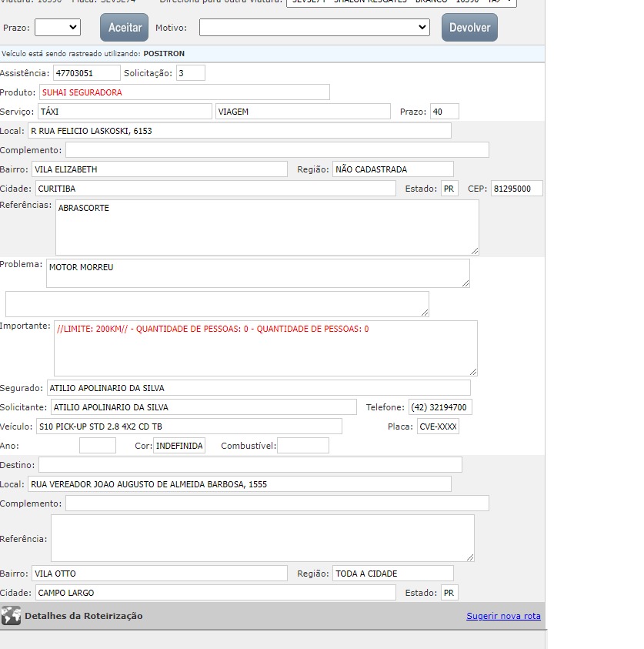Click the Assistência field 47703051
The height and width of the screenshot is (649, 644).
click(86, 73)
